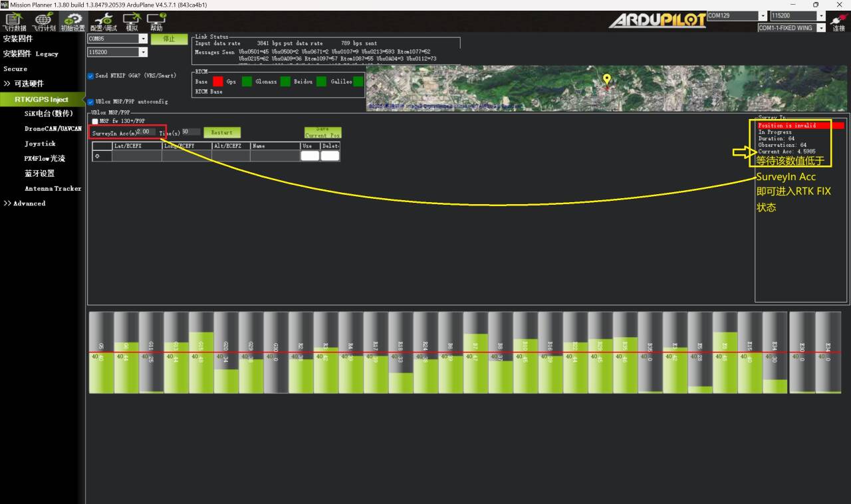
Task: Open the 飞行数据 flight data view
Action: [x=14, y=21]
